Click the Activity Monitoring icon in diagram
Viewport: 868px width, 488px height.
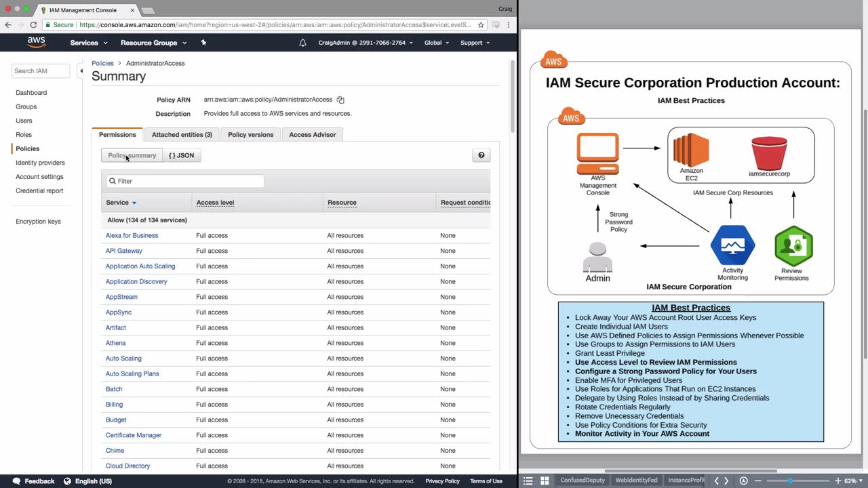[x=732, y=245]
